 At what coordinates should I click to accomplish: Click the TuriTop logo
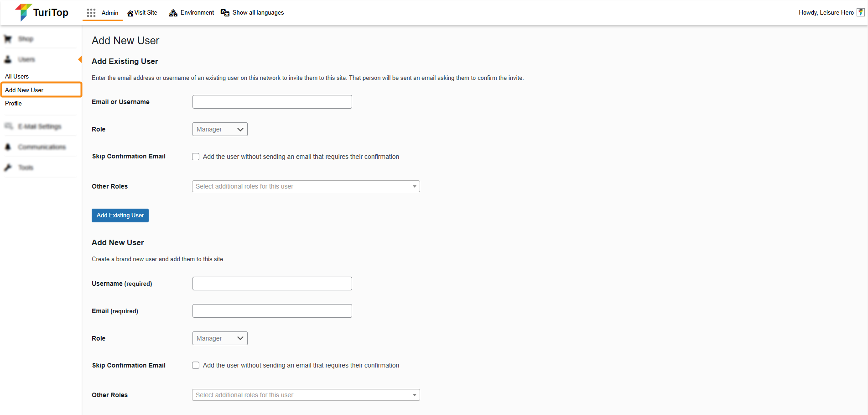pyautogui.click(x=42, y=12)
